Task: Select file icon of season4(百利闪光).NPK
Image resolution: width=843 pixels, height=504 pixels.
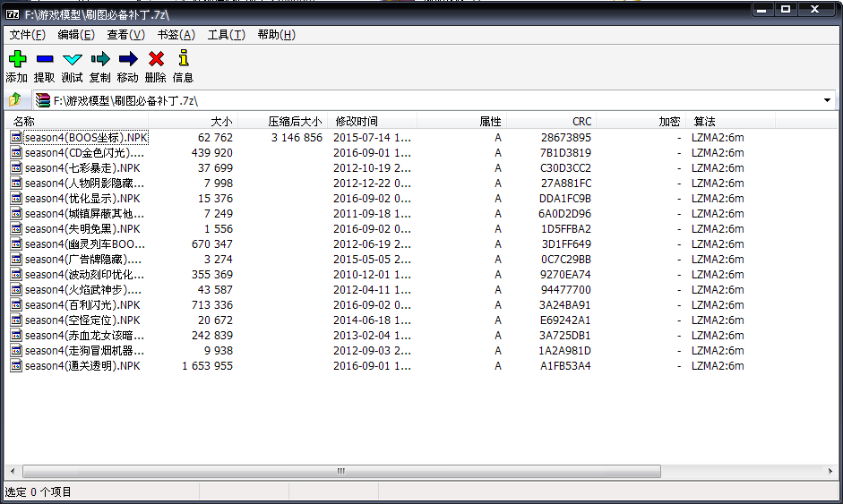Action: pos(16,304)
